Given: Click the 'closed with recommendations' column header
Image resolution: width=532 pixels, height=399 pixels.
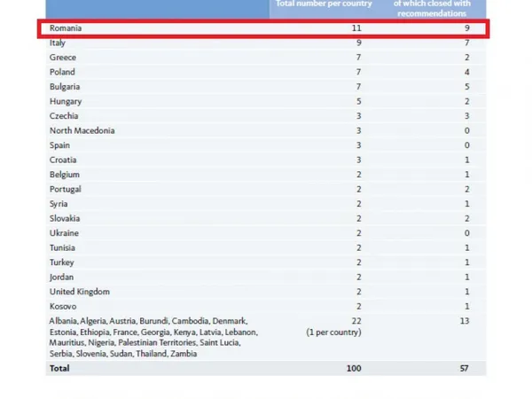Looking at the screenshot, I should [x=430, y=11].
